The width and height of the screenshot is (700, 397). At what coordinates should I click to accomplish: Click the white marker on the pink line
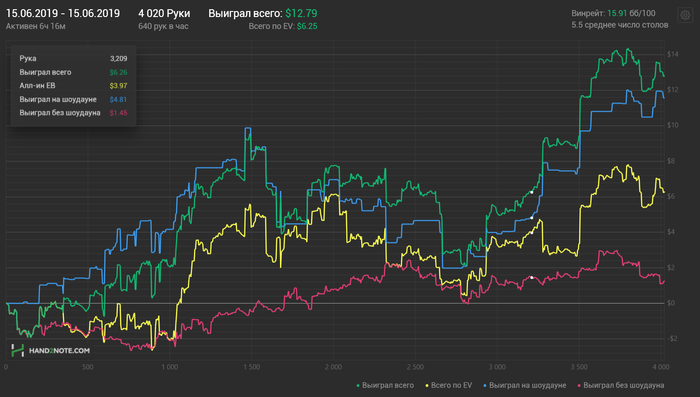tap(532, 277)
